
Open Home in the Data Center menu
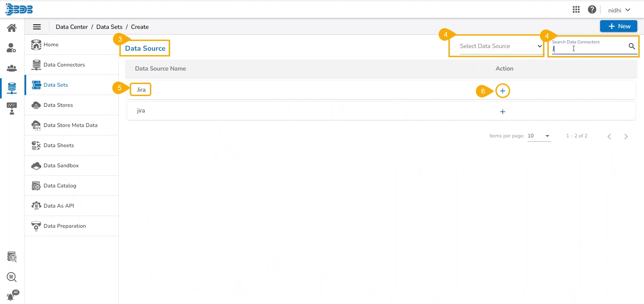coord(71,45)
